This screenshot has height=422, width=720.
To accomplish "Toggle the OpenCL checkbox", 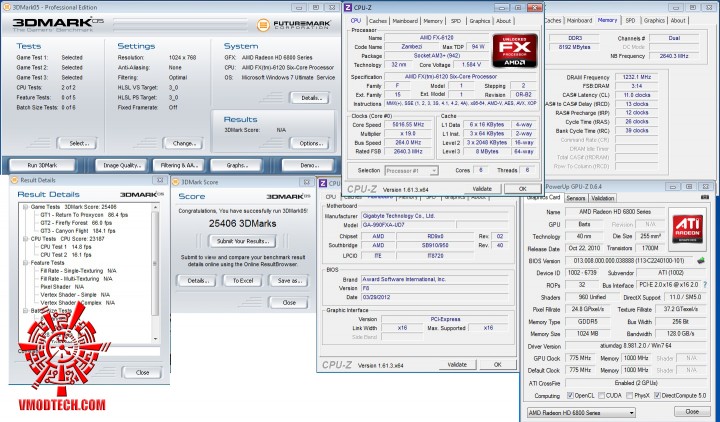I will 570,395.
